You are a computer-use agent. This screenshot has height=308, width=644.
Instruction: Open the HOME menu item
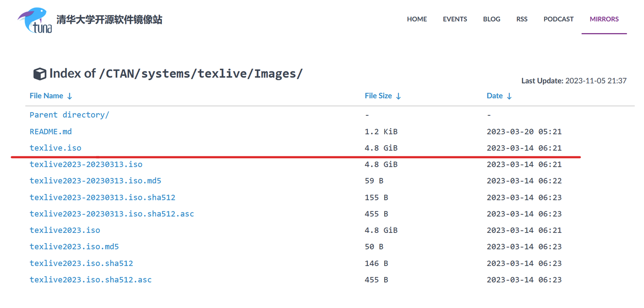417,19
